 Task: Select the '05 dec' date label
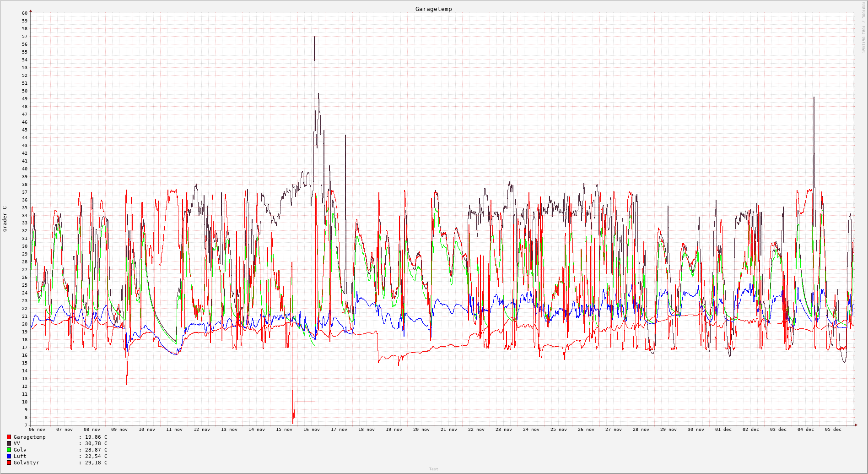click(833, 430)
